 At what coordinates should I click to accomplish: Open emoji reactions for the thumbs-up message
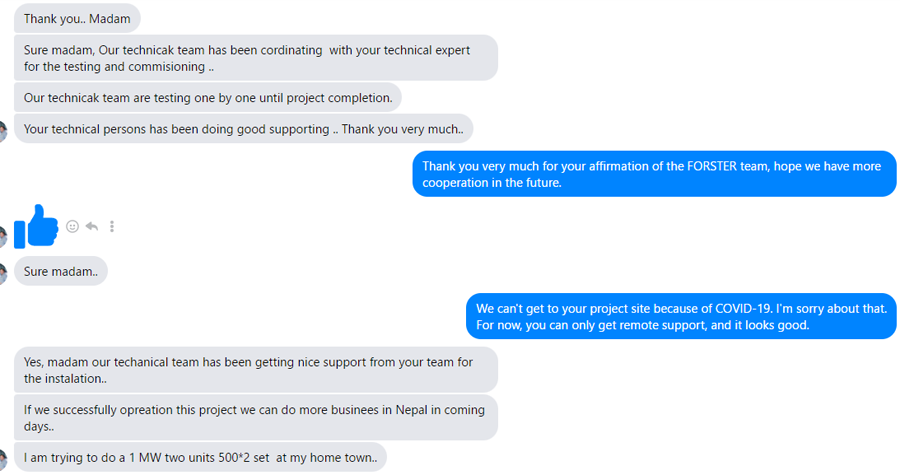point(72,227)
